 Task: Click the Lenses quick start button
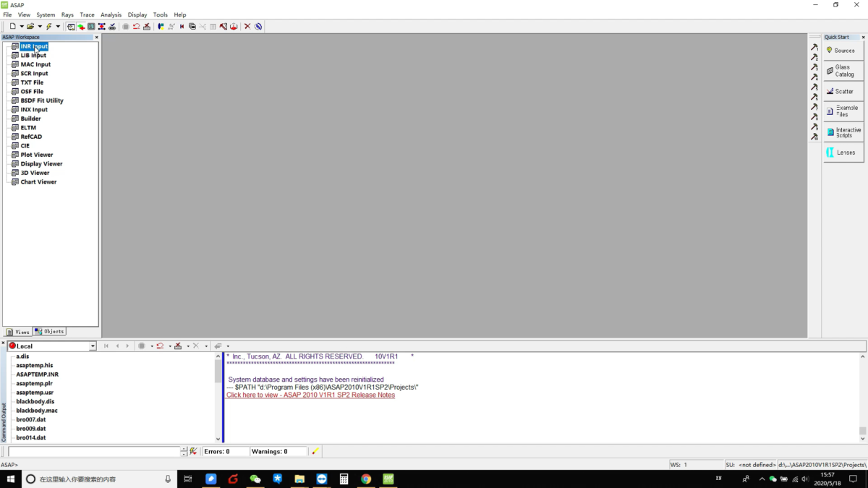pyautogui.click(x=843, y=153)
